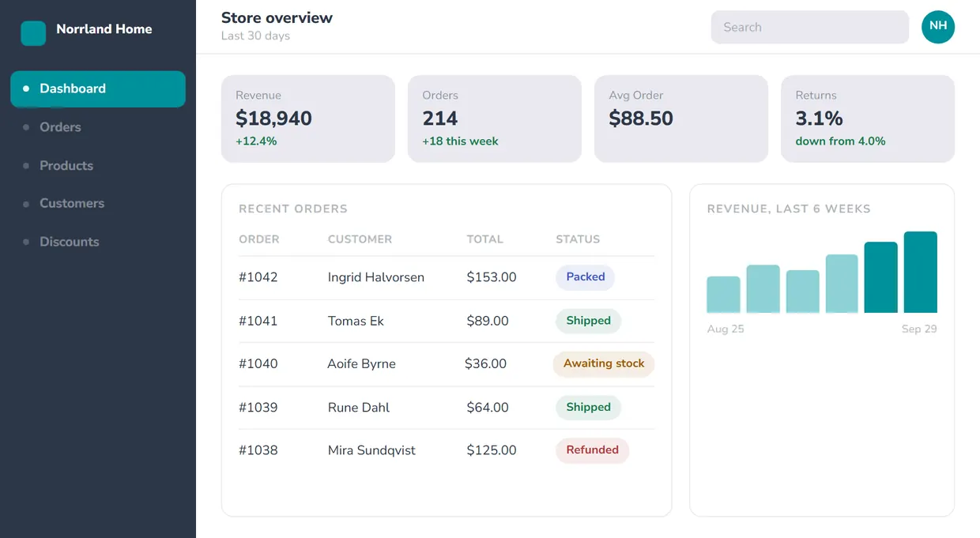Open the NH user avatar
Viewport: 980px width, 538px height.
coord(938,27)
